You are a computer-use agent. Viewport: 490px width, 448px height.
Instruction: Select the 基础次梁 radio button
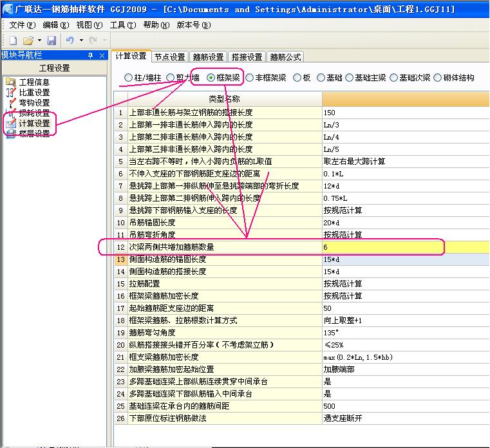(x=394, y=77)
